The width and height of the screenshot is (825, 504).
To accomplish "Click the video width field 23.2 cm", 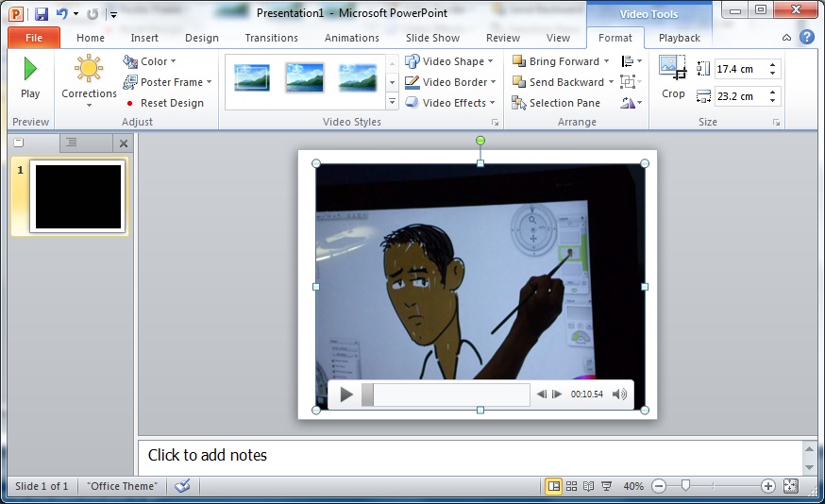I will point(740,96).
